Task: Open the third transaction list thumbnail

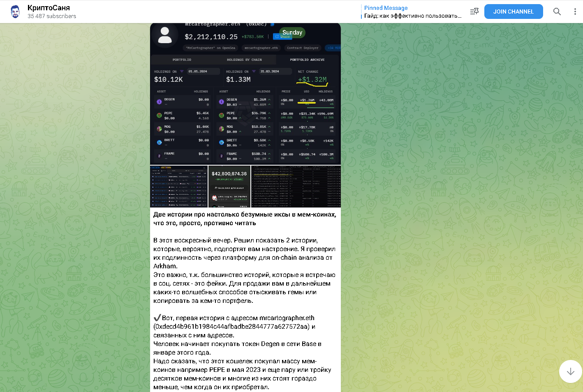Action: (x=296, y=187)
